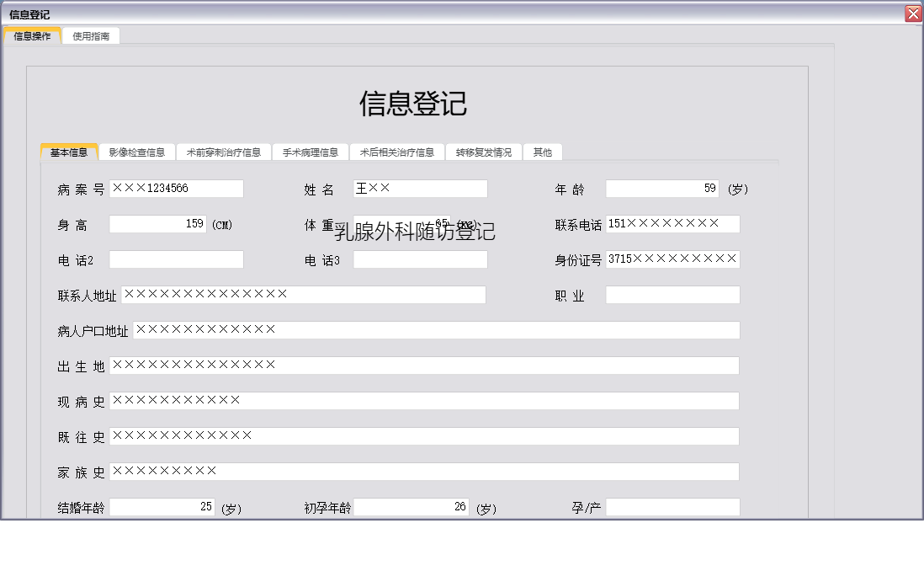Select the 年龄 field showing 59

(x=662, y=189)
